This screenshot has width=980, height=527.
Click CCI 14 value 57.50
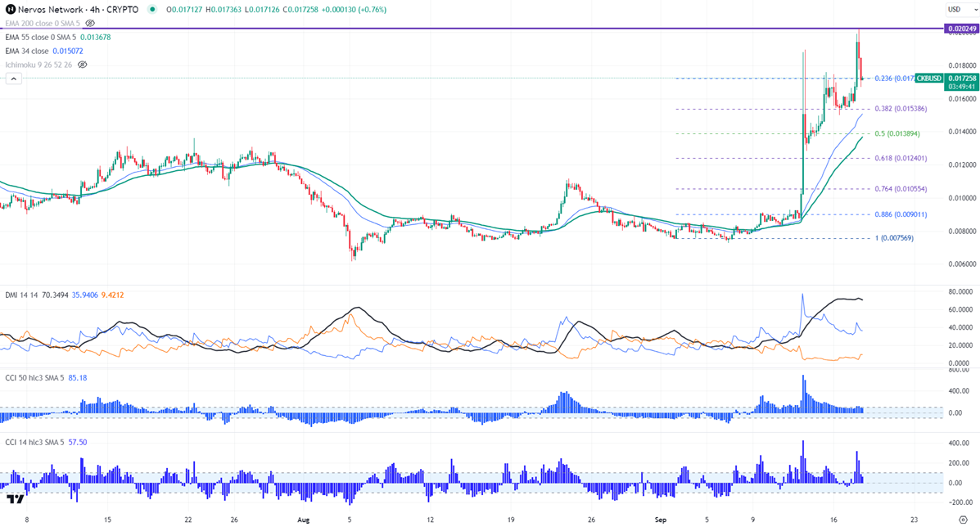(78, 442)
